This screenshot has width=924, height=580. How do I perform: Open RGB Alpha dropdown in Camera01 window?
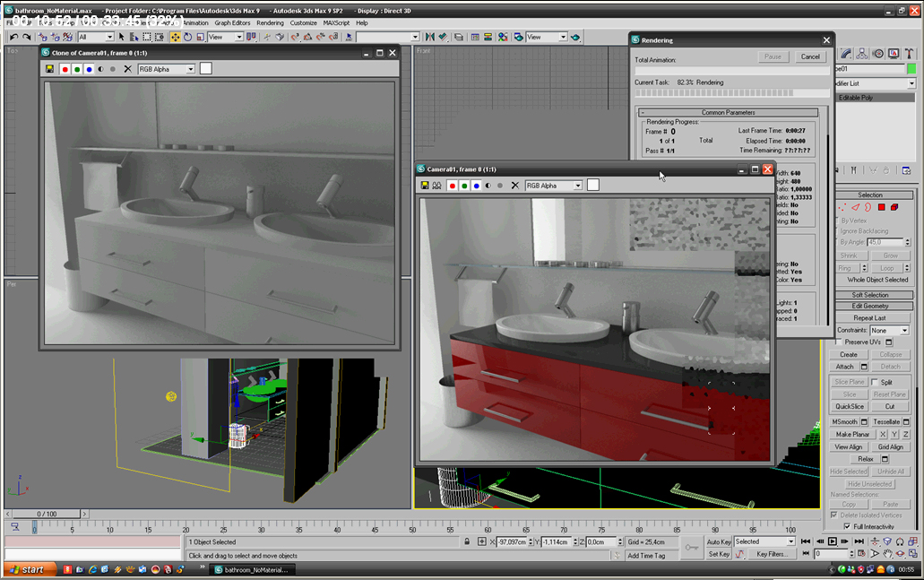[x=577, y=186]
